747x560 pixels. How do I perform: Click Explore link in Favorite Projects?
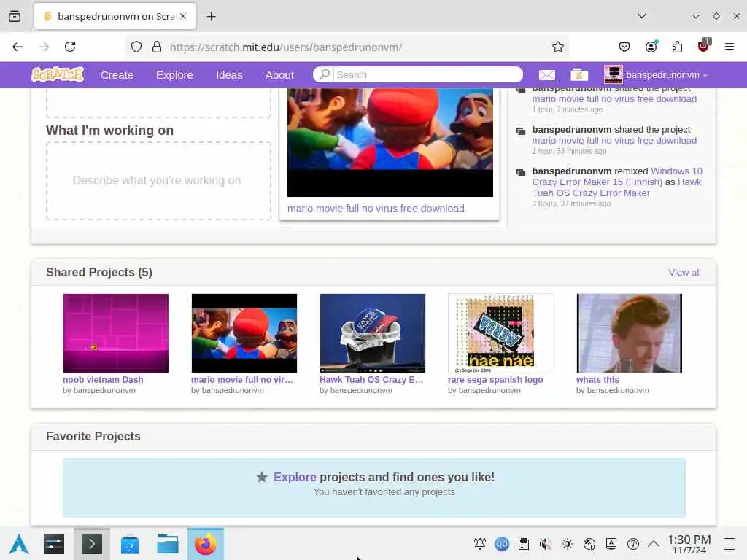295,477
